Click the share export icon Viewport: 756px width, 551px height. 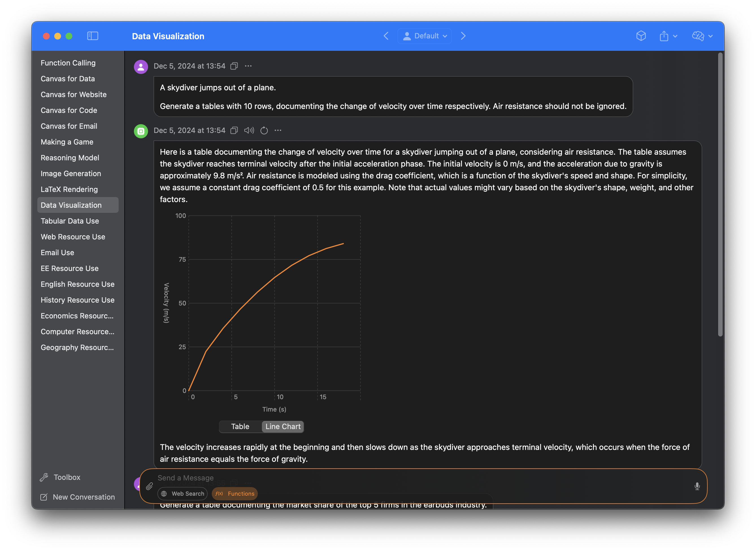pos(664,36)
